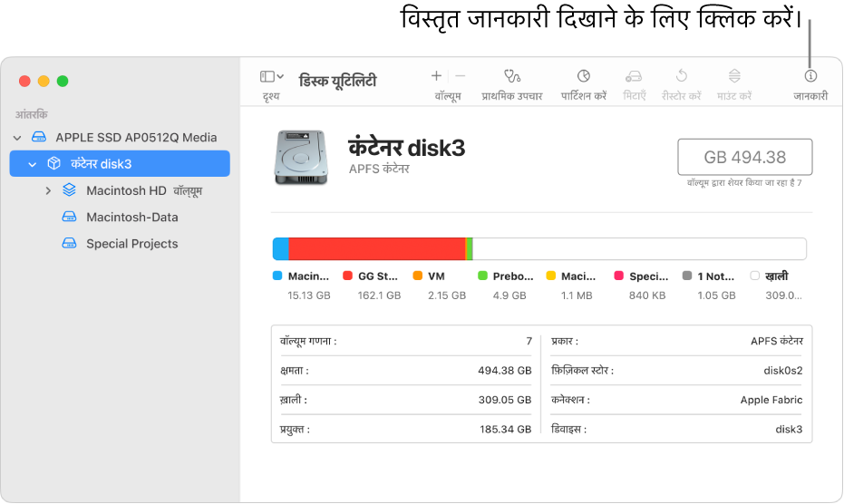Click the disk icon beside Macintosh-Data
The width and height of the screenshot is (844, 504).
(x=69, y=217)
